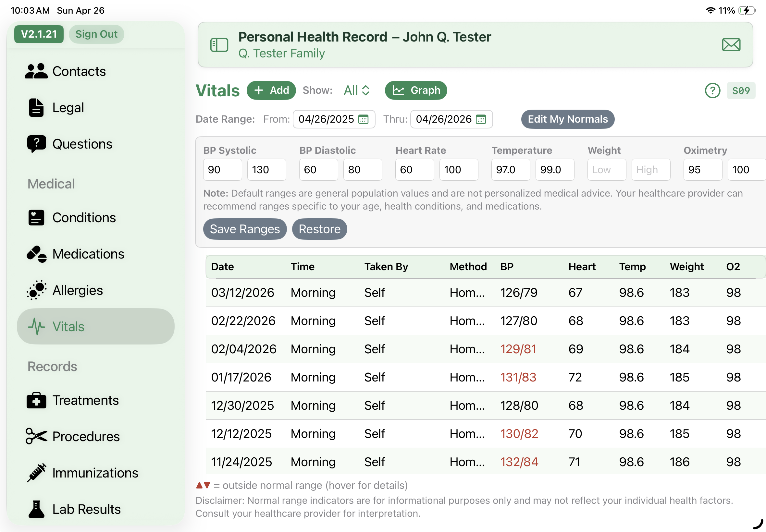Screen dimensions: 766x532
Task: Check the Wi-Fi status icon
Action: pyautogui.click(x=710, y=10)
